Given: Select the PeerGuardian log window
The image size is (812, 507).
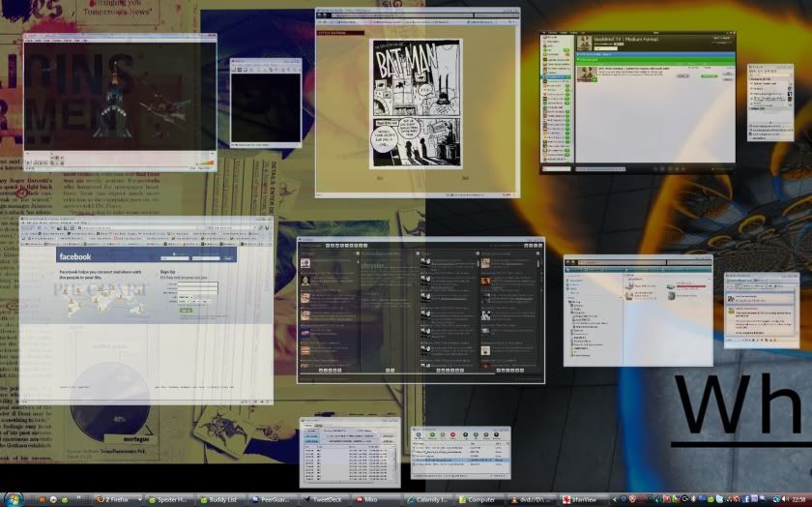Looking at the screenshot, I should (x=350, y=452).
